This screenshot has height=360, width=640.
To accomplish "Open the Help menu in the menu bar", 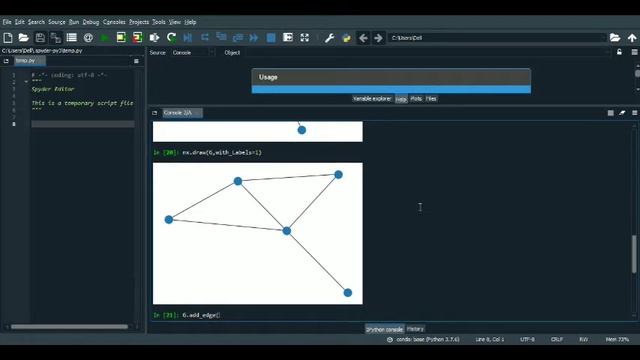I will click(190, 22).
